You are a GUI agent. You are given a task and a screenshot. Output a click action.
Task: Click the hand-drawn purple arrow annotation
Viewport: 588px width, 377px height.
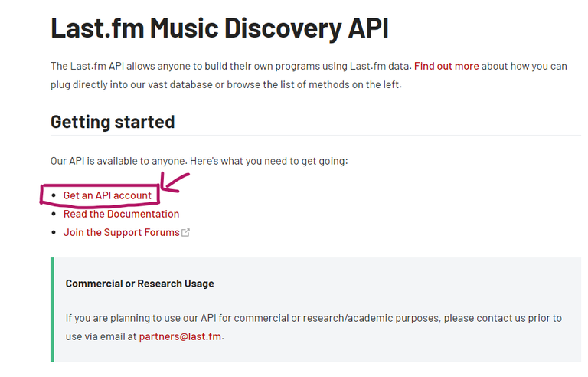pos(174,183)
